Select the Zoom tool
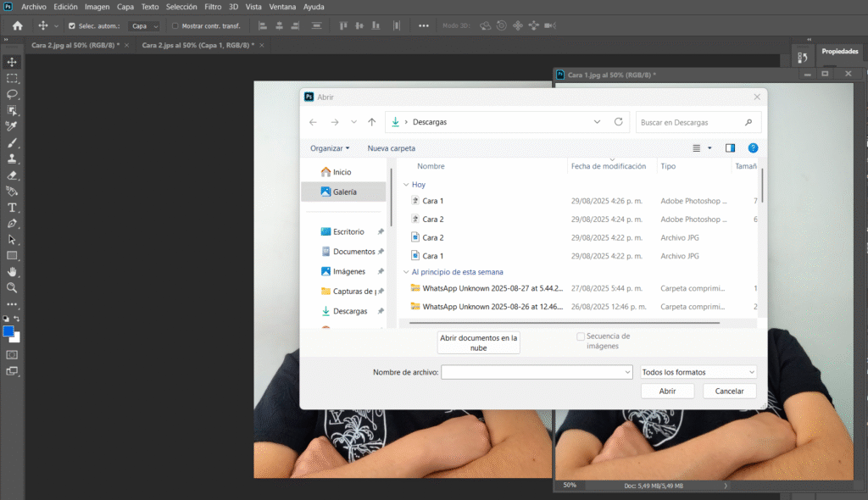 click(12, 288)
